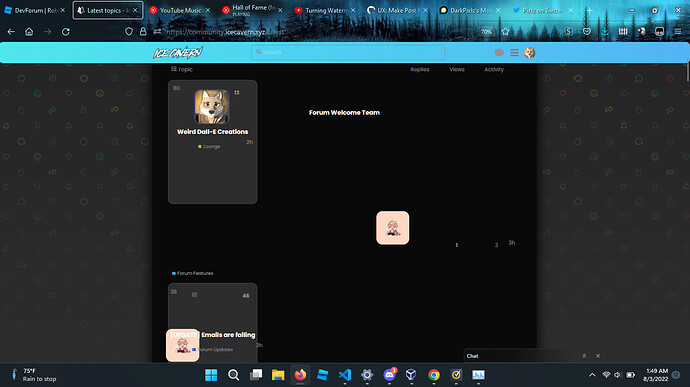Click the pink avatar in the center
The image size is (690, 387).
(393, 228)
